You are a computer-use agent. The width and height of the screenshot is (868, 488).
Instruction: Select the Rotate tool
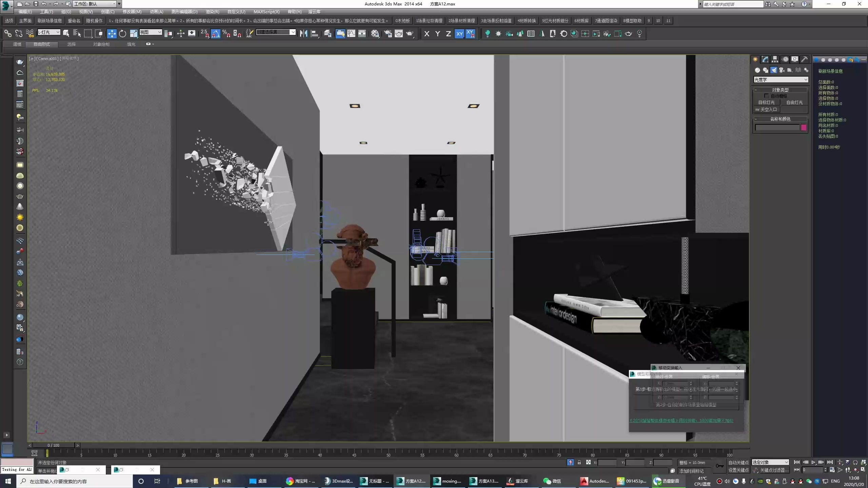click(x=122, y=33)
